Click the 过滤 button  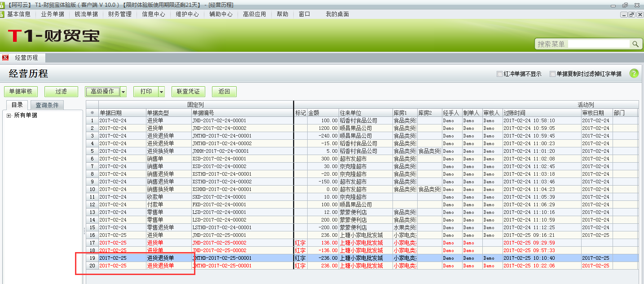(61, 91)
